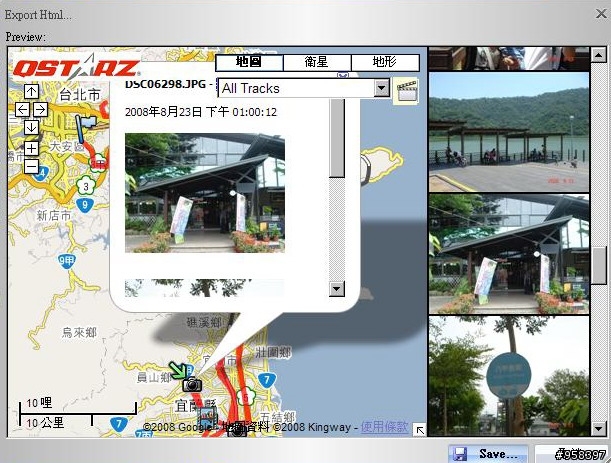Pan the map up with arrow button
The image size is (611, 463).
pos(32,92)
